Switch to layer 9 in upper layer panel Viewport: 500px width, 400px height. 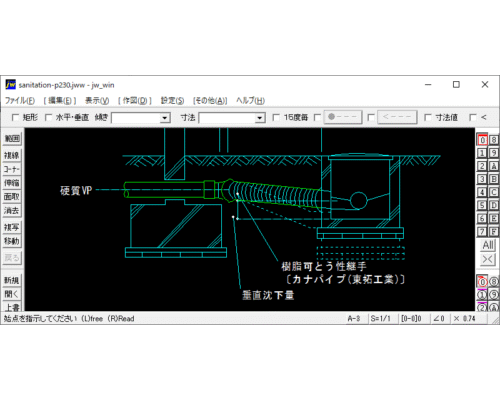click(494, 153)
